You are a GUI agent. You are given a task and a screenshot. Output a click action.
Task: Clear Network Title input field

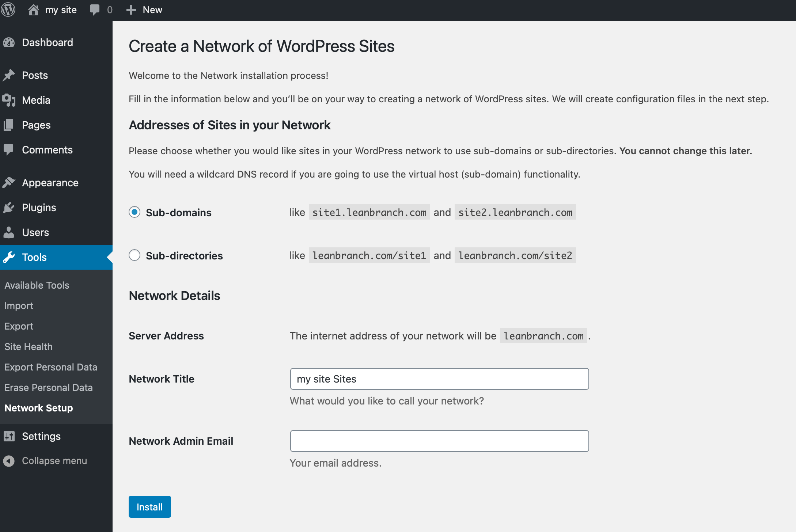[x=439, y=378]
